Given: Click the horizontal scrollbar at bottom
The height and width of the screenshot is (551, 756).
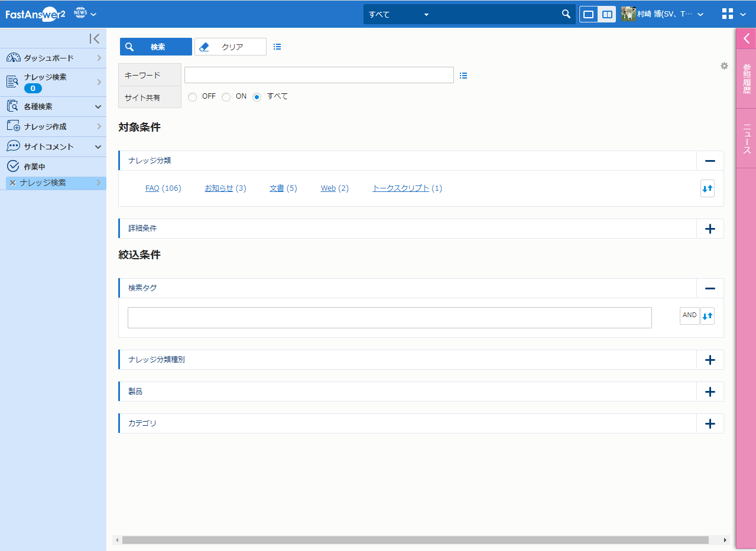Looking at the screenshot, I should coord(415,540).
